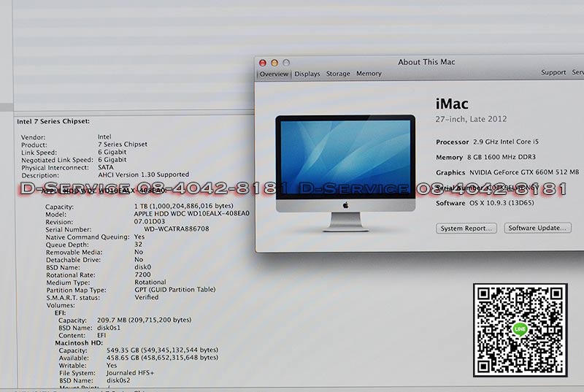Click the 'iMac' title in About This Mac
The height and width of the screenshot is (392, 584).
(452, 104)
